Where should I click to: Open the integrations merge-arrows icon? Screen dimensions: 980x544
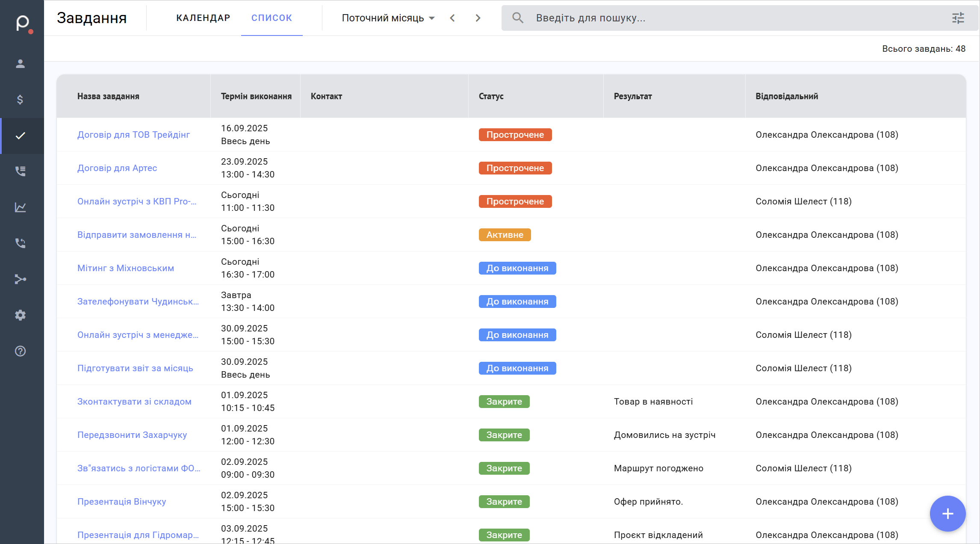pos(20,279)
